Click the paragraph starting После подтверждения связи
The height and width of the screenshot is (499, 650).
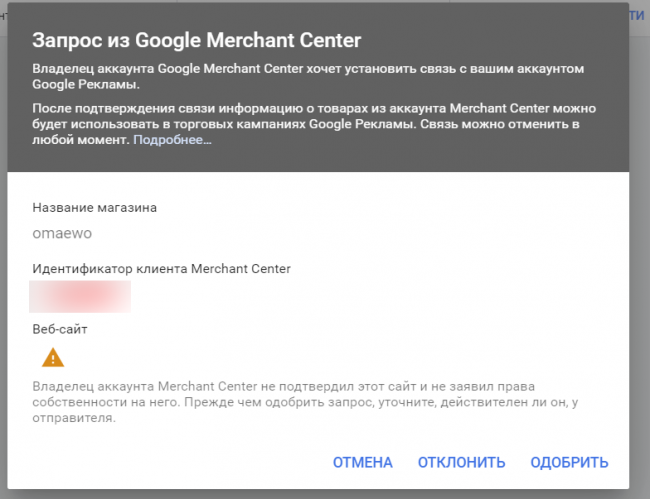[315, 122]
